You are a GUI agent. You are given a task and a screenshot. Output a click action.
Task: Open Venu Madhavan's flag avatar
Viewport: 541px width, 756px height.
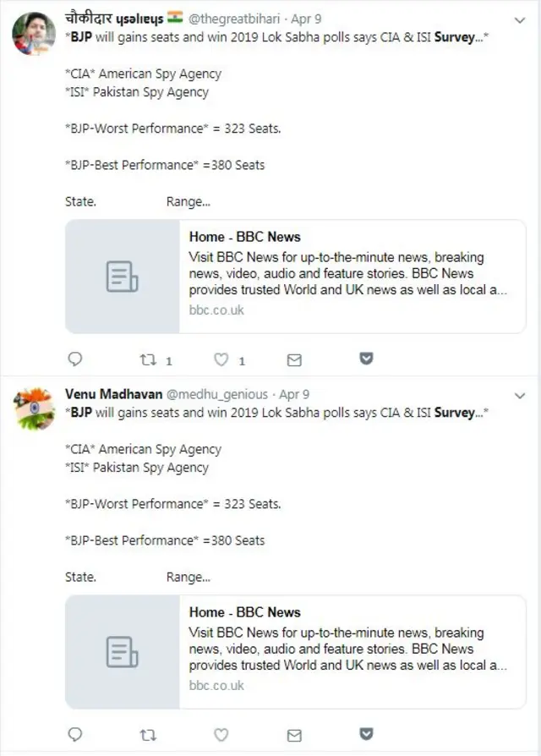click(33, 408)
